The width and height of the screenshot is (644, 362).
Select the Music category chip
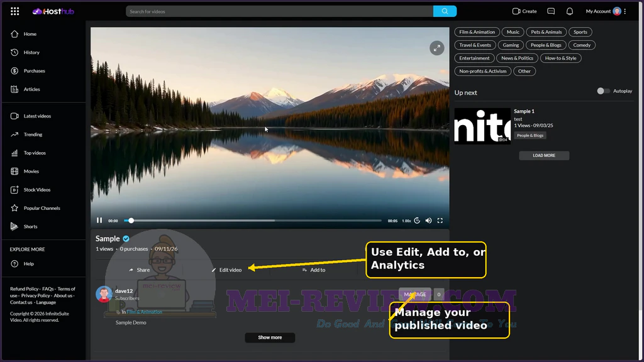(x=513, y=32)
